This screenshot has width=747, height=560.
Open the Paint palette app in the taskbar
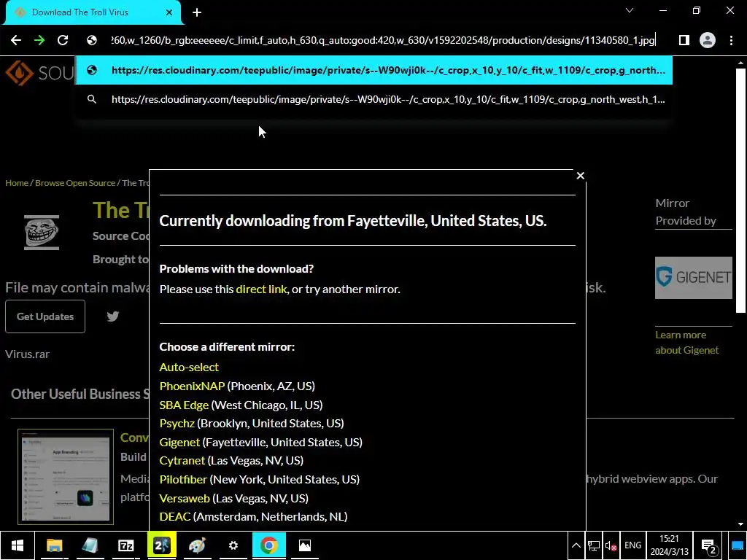(197, 545)
